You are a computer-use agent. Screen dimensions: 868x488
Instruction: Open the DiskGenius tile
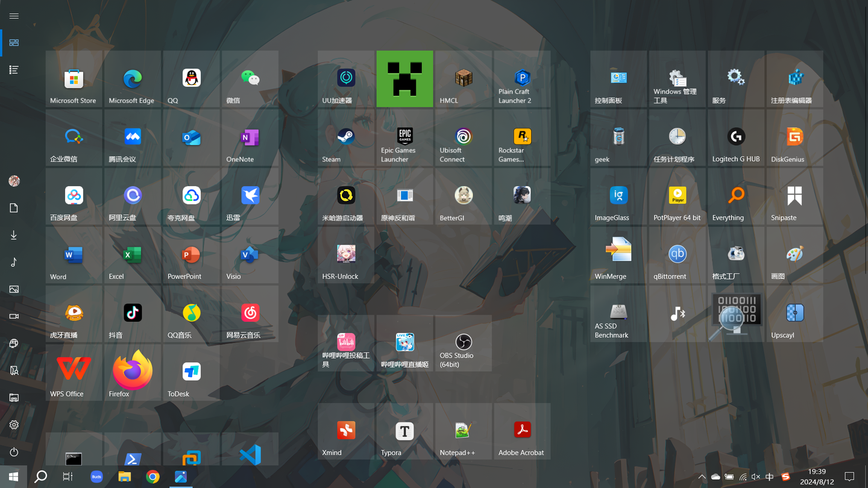pyautogui.click(x=794, y=137)
